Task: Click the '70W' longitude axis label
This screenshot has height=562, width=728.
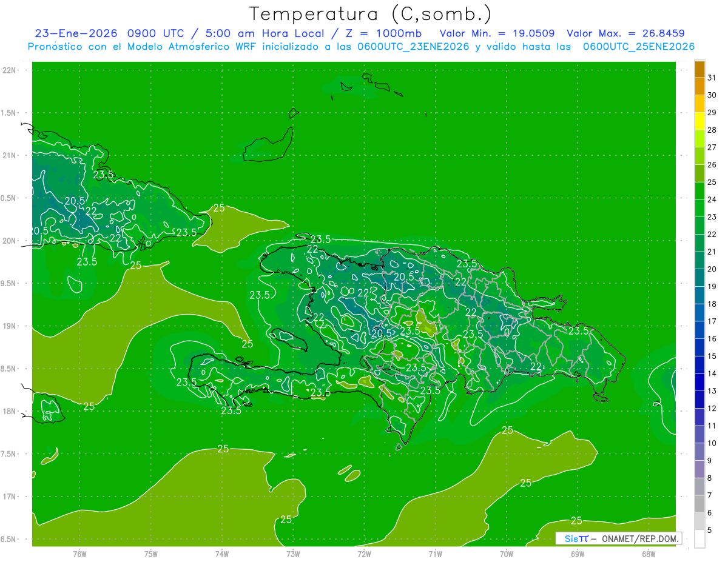Action: 507,554
